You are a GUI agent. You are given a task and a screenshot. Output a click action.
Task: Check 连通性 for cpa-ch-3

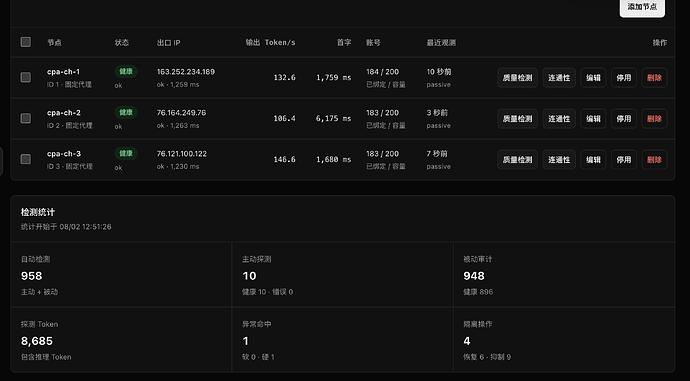point(559,160)
